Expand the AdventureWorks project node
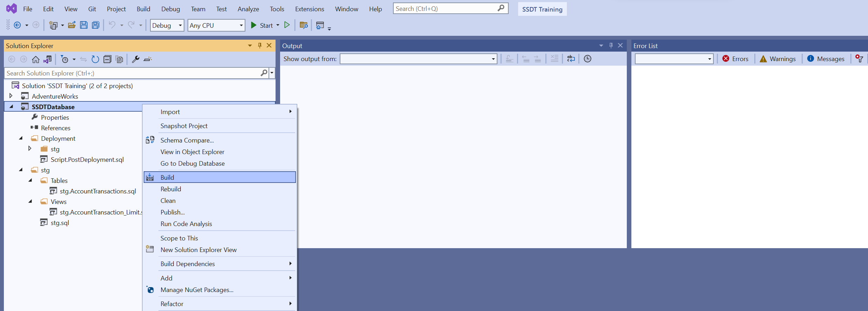 pos(11,96)
